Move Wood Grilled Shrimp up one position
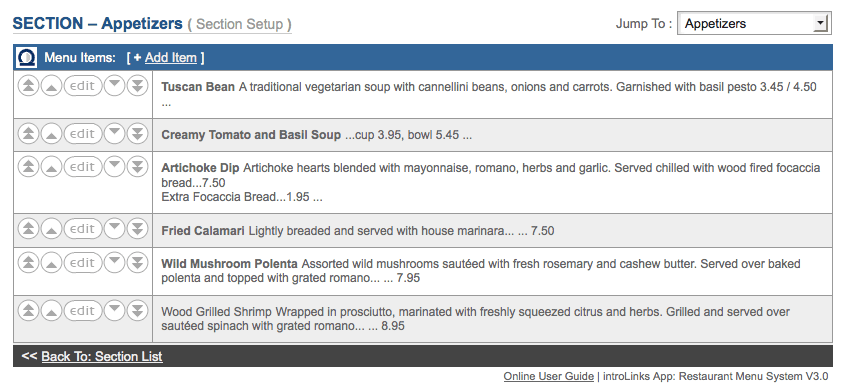 coord(51,311)
